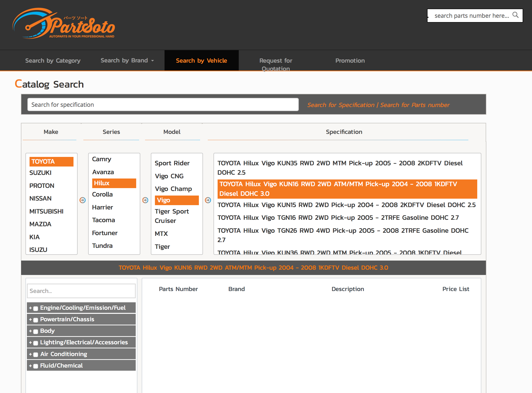Click arrow icon between Model and Specification
The image size is (532, 393).
(x=208, y=200)
